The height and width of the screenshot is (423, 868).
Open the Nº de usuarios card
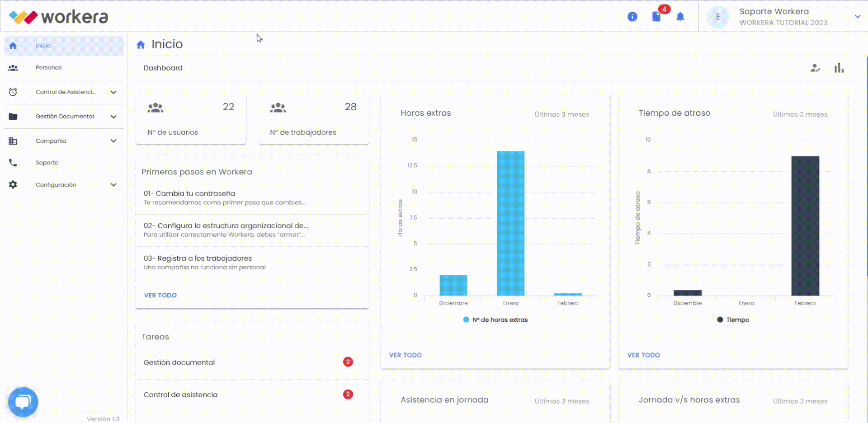[x=191, y=119]
